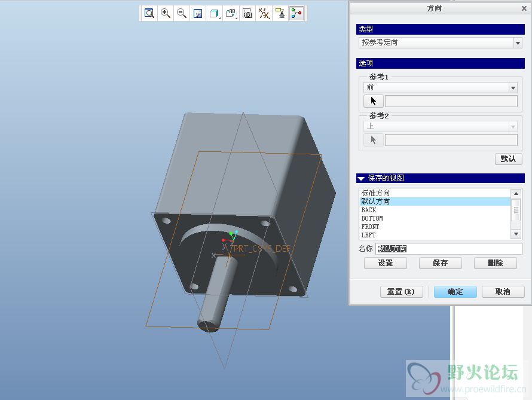Click the 参考2 reference input field
Image resolution: width=532 pixels, height=400 pixels.
coord(451,140)
